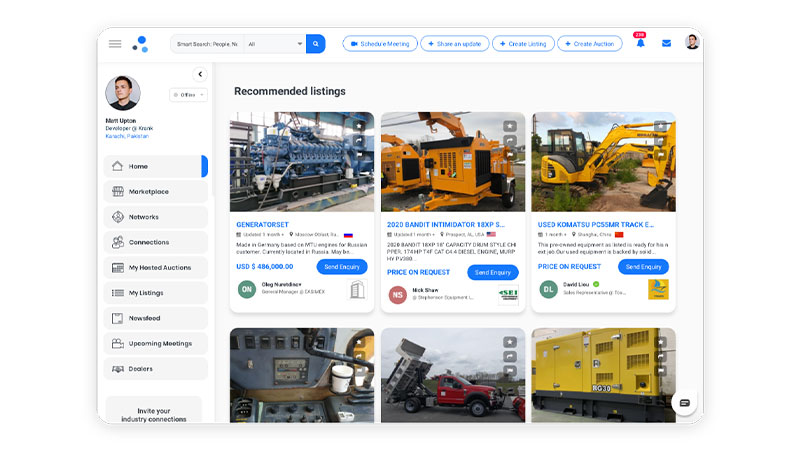
Task: Click the Marketplace storefront icon
Action: click(118, 191)
